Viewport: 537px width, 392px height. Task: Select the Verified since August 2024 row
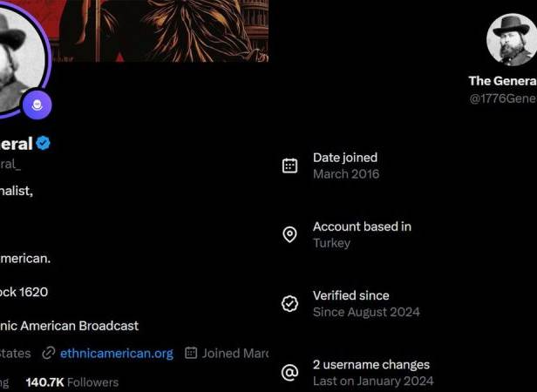pos(350,304)
